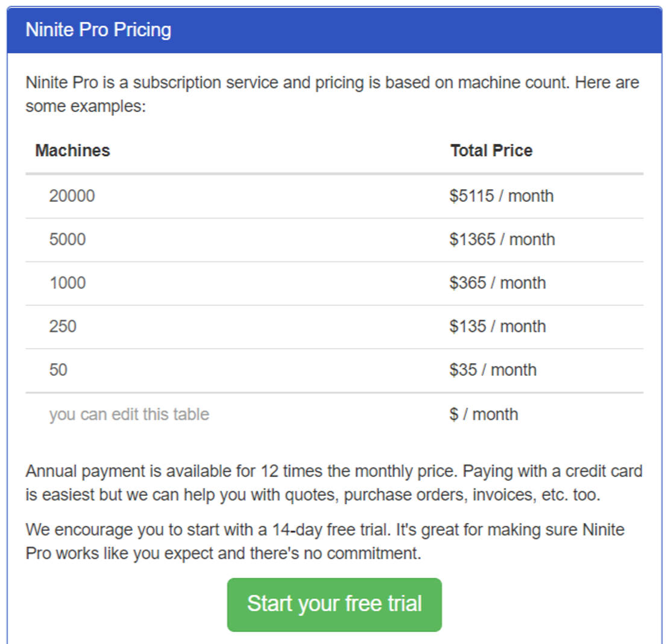Edit the 1000 machines cell
The image size is (668, 644).
click(68, 283)
